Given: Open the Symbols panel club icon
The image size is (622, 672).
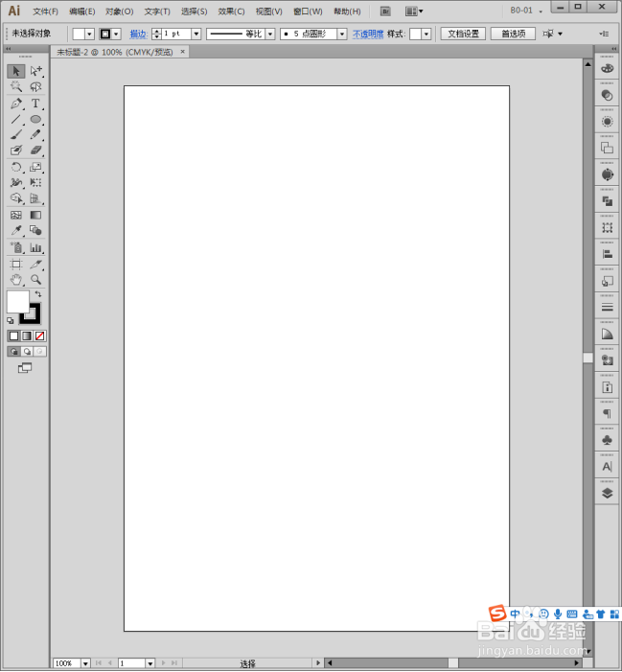Looking at the screenshot, I should point(607,440).
